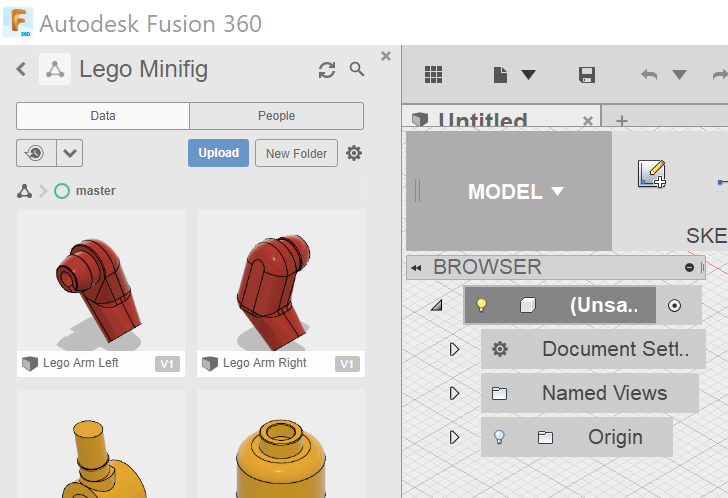Expand the Named Views node

(x=454, y=394)
